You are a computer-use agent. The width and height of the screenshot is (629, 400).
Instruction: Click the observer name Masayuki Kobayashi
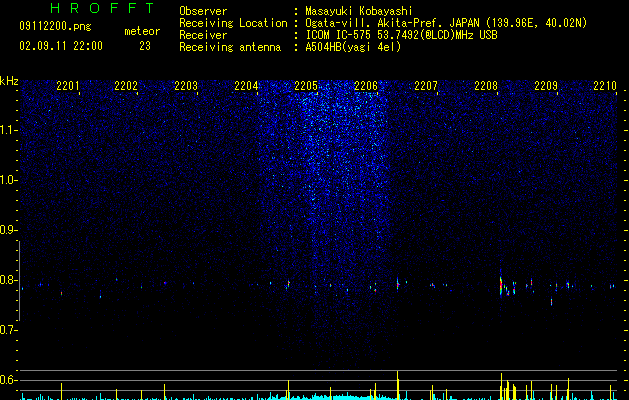point(359,11)
